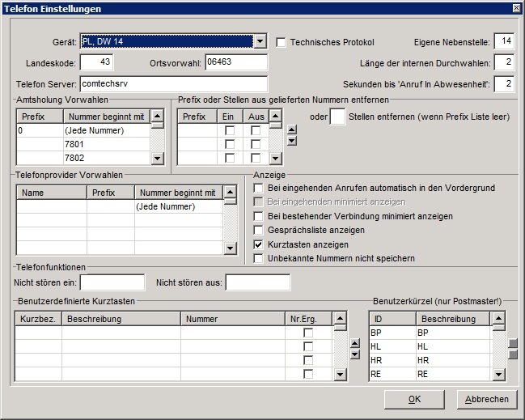Enable Technisches Protokol checkbox
Screen dimensions: 525x420
click(281, 42)
